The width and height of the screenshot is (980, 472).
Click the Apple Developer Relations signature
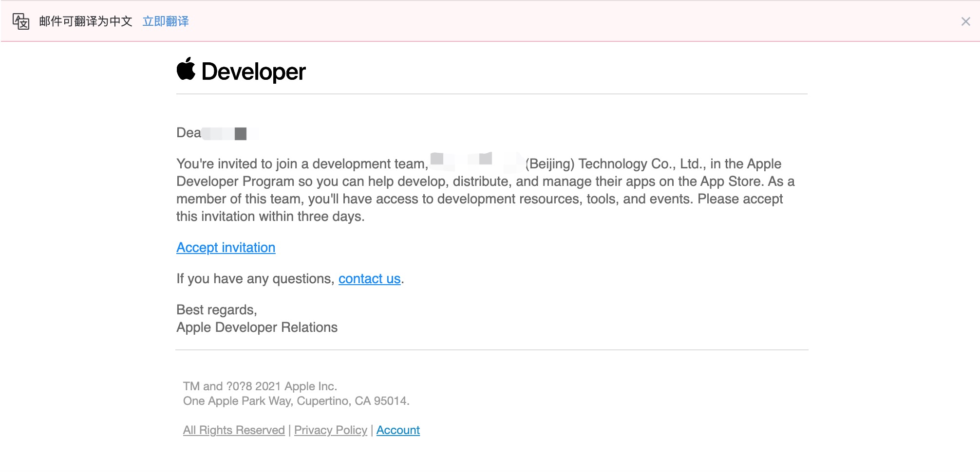[x=257, y=327]
